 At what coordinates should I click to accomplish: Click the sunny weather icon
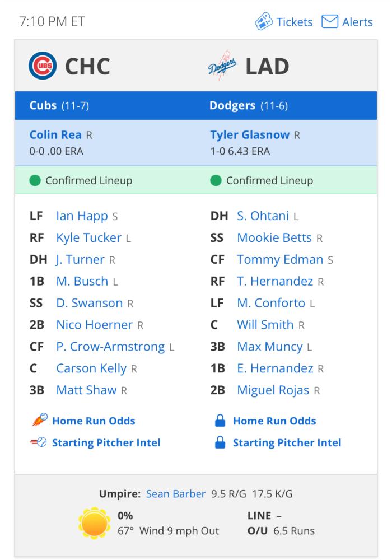click(94, 523)
